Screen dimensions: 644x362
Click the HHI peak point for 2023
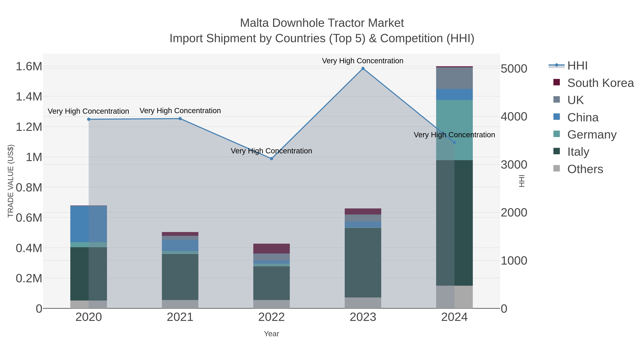click(363, 68)
